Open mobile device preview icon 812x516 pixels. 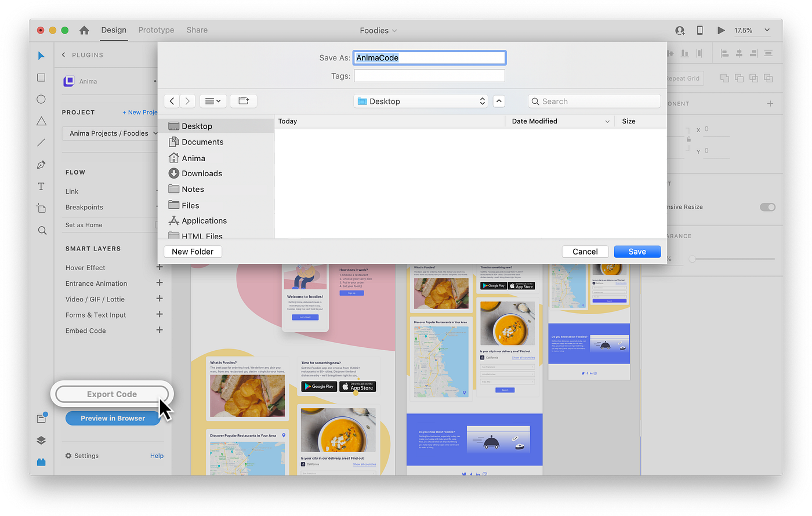[x=700, y=30]
